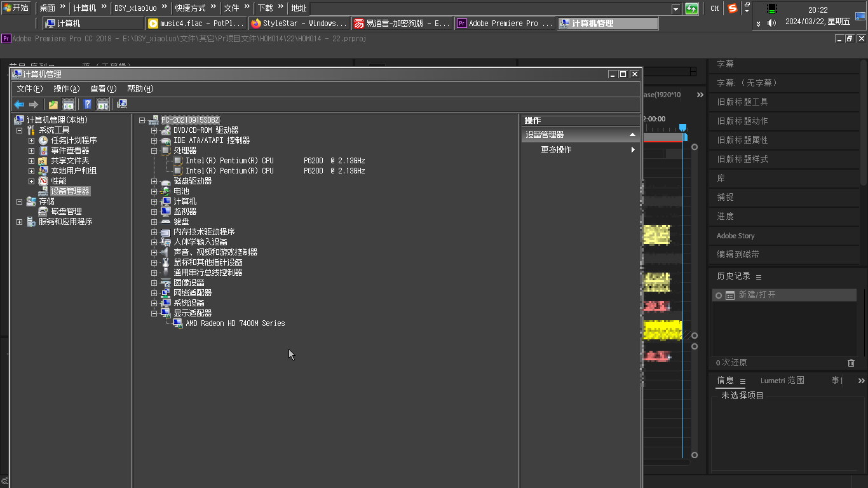
Task: Open the 帮助(H) menu
Action: point(140,89)
